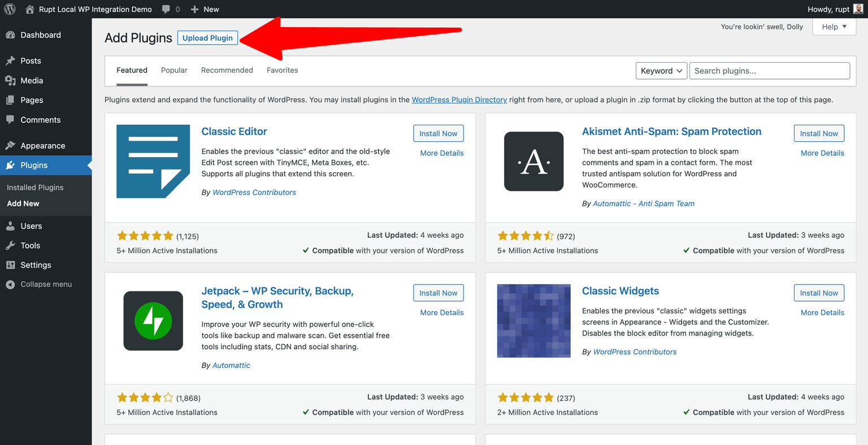Click the Collapse menu arrow icon

(x=10, y=285)
